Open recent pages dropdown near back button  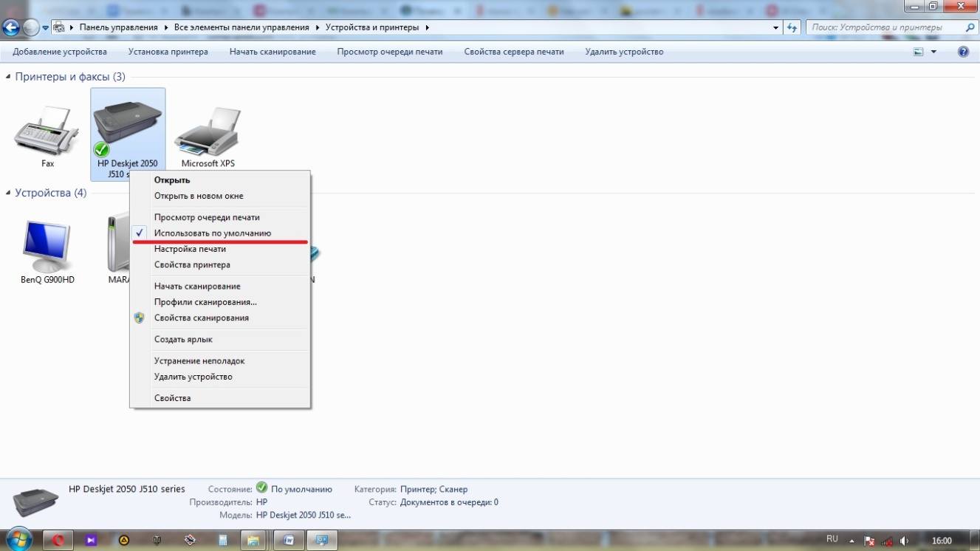pos(46,27)
